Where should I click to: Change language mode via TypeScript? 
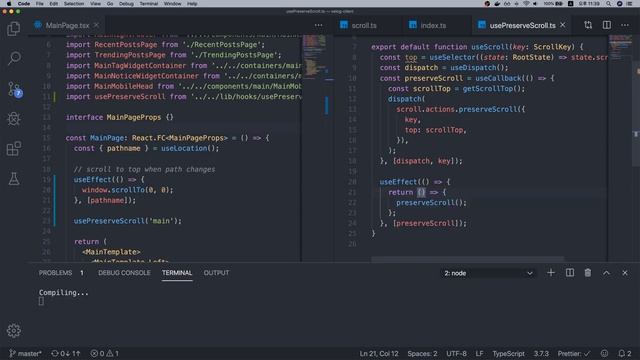tap(508, 353)
